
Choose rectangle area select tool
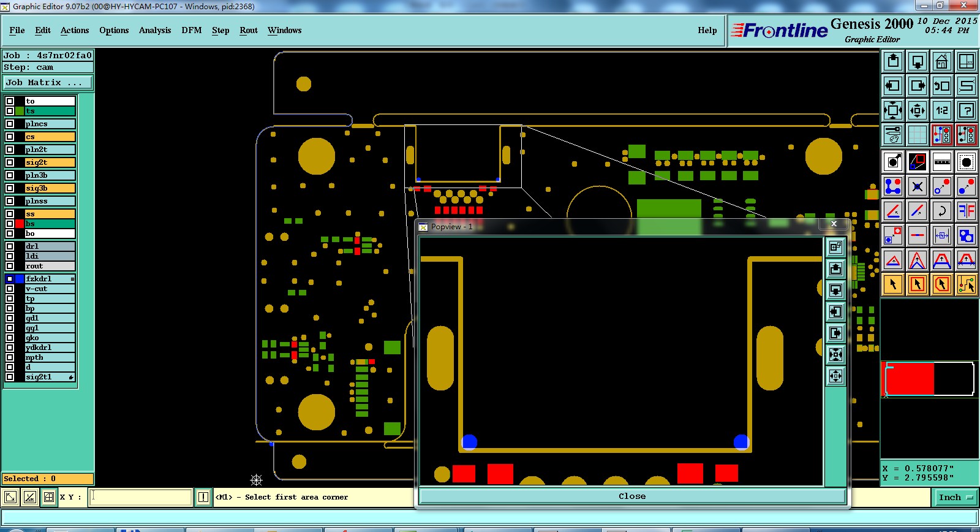click(x=918, y=284)
